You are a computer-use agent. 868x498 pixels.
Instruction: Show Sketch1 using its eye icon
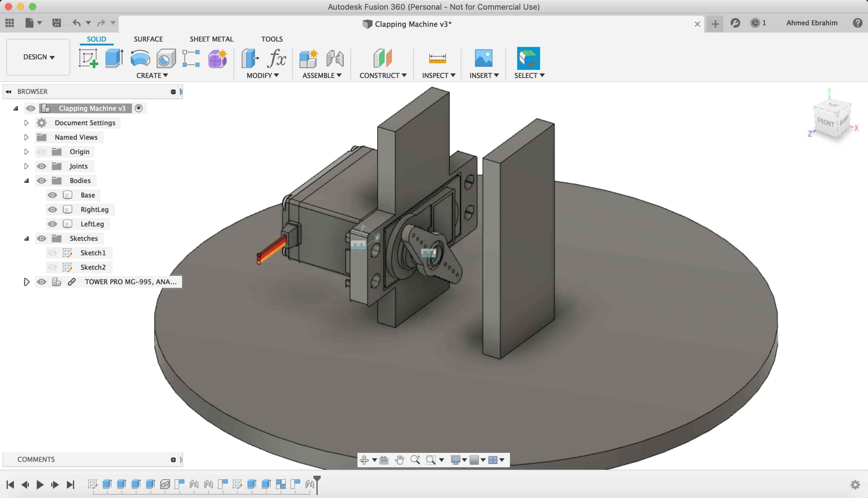click(52, 253)
